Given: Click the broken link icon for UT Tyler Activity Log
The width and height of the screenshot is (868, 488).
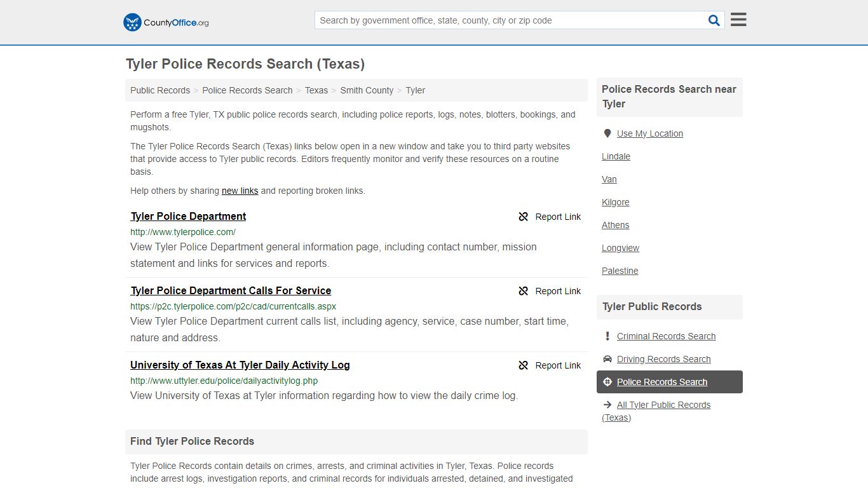Looking at the screenshot, I should pos(524,365).
